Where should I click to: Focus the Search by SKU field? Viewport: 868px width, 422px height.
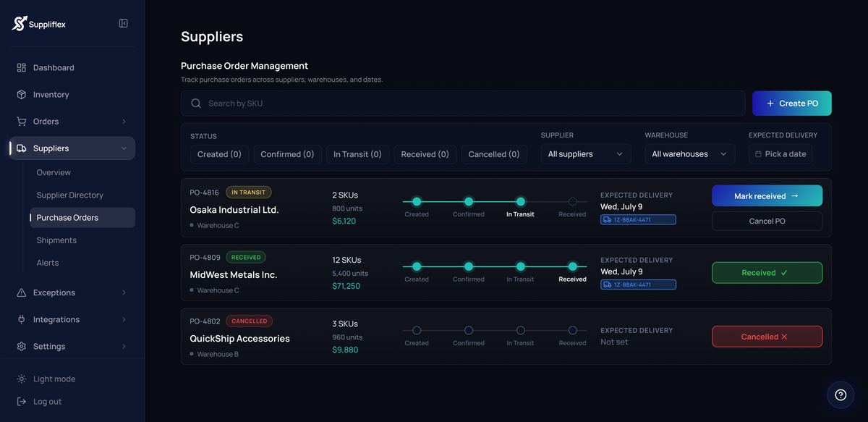463,104
